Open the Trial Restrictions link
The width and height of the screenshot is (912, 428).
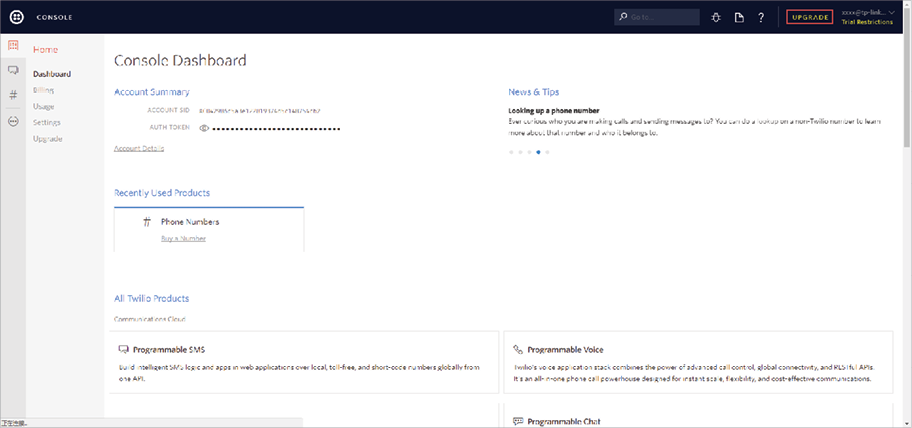(x=867, y=22)
